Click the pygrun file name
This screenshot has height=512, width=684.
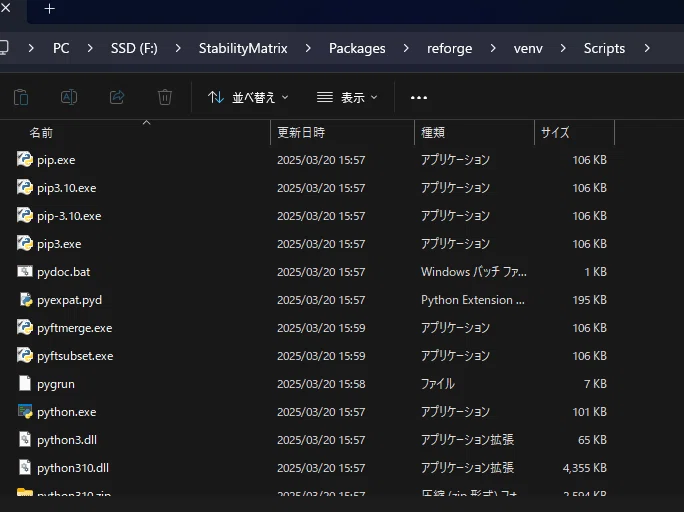coord(56,384)
